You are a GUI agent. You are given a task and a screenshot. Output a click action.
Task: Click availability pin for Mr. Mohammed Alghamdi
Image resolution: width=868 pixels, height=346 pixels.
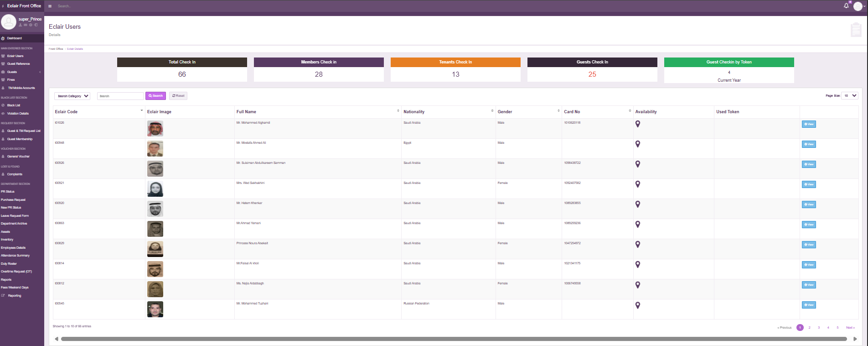(x=638, y=124)
